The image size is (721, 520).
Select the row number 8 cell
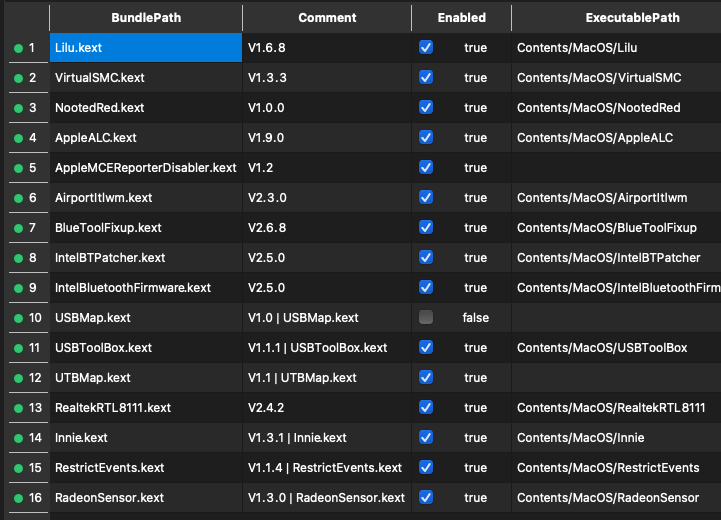click(x=32, y=258)
